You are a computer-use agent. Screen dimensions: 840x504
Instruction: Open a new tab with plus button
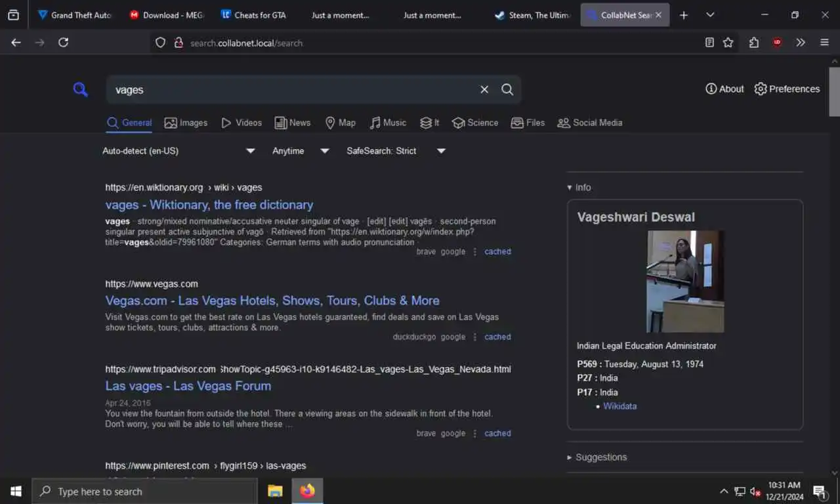[684, 15]
